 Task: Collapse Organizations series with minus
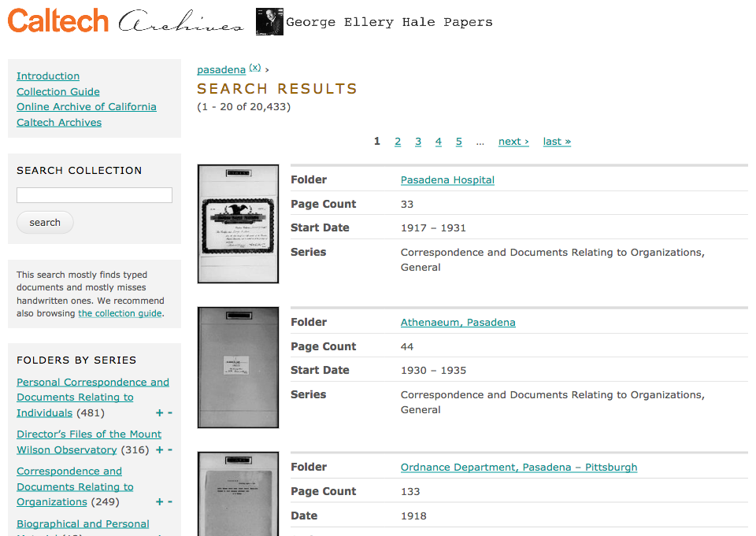coord(170,502)
